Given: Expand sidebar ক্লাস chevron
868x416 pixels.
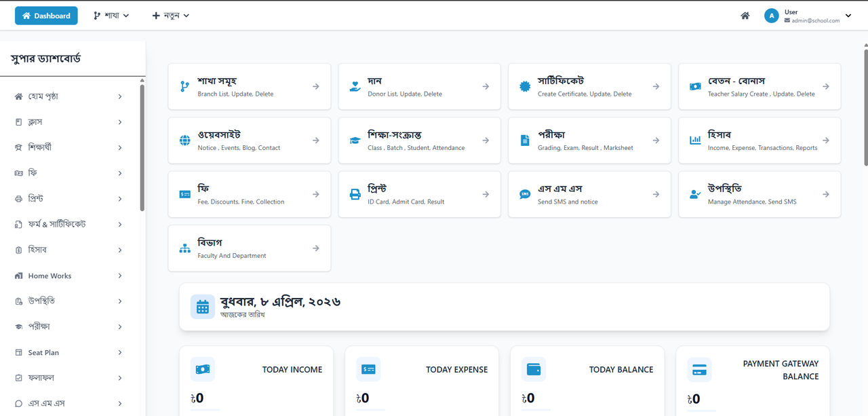Looking at the screenshot, I should 120,122.
